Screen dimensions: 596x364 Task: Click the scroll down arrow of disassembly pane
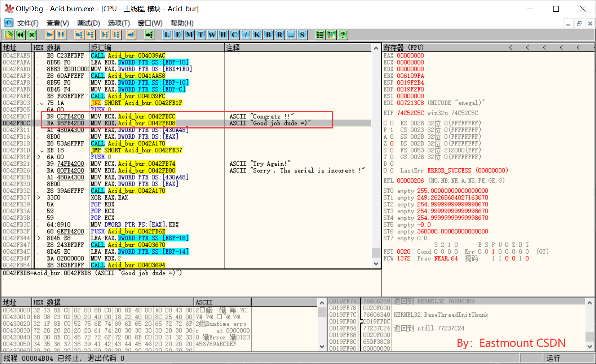376,264
